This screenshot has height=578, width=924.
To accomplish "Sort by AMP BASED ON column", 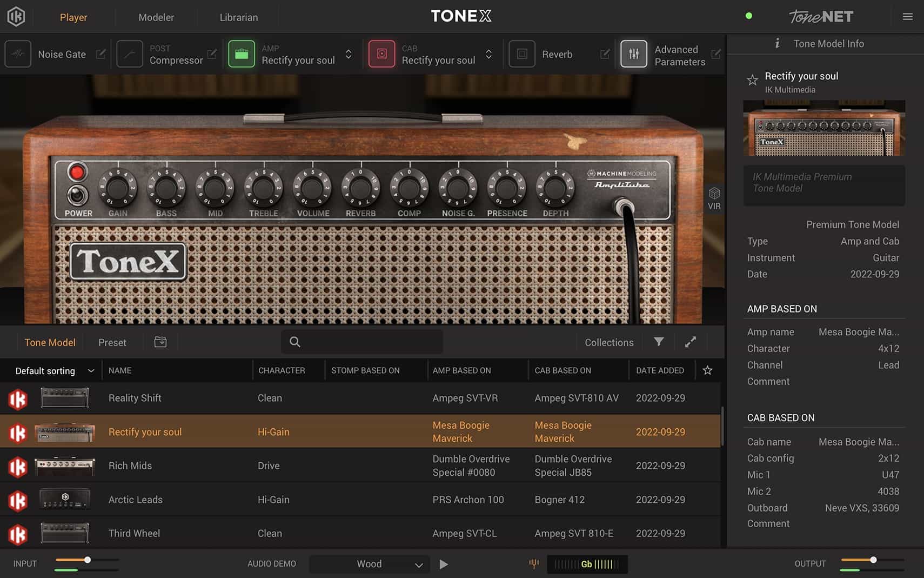I will click(461, 370).
